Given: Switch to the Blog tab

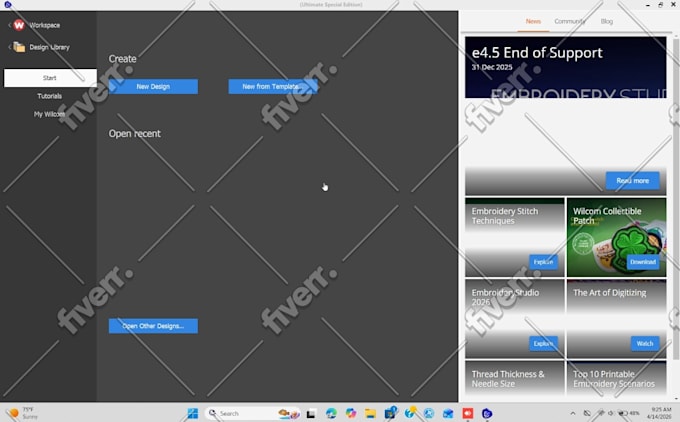Looking at the screenshot, I should tap(607, 21).
